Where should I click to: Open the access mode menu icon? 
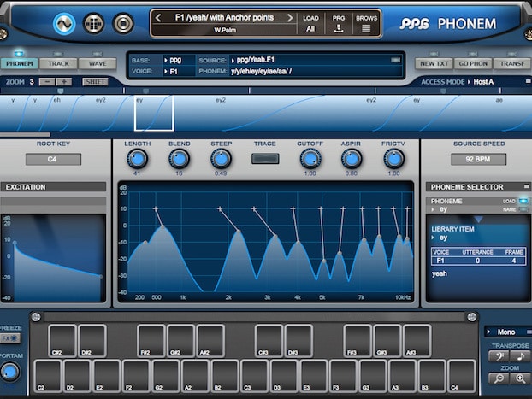click(x=528, y=81)
